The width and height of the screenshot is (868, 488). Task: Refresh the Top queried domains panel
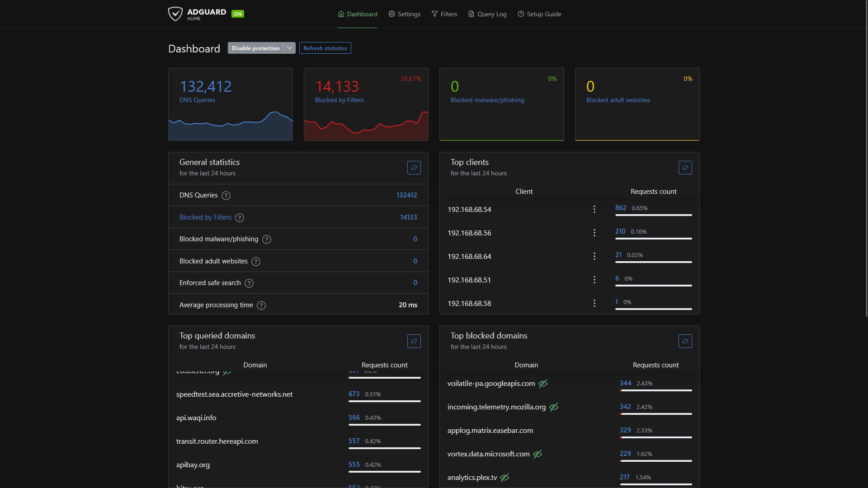click(414, 341)
